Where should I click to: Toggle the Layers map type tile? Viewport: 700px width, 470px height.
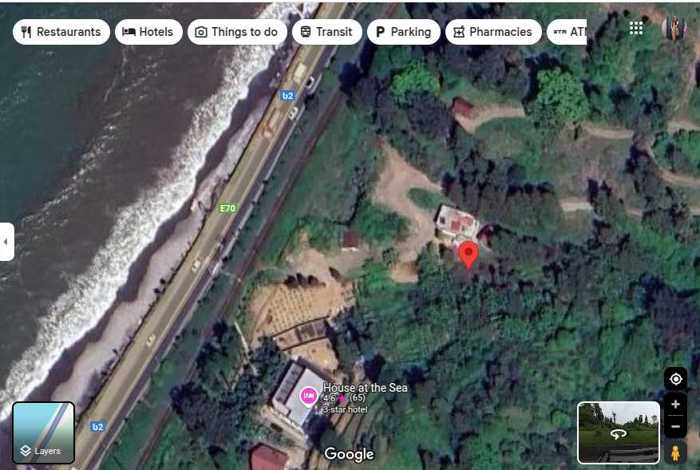(x=43, y=433)
